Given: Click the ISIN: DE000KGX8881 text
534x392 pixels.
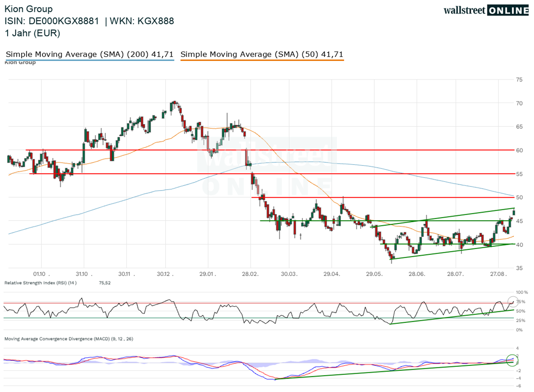Looking at the screenshot, I should (52, 21).
